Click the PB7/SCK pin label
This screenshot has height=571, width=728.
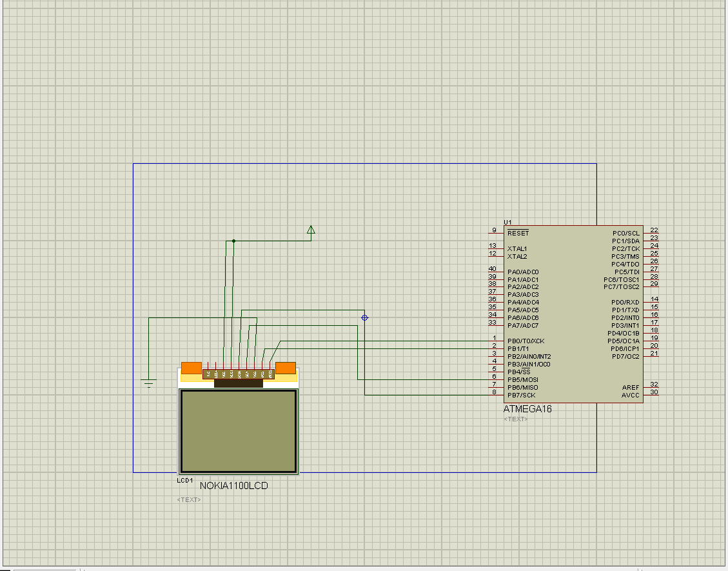tap(522, 396)
